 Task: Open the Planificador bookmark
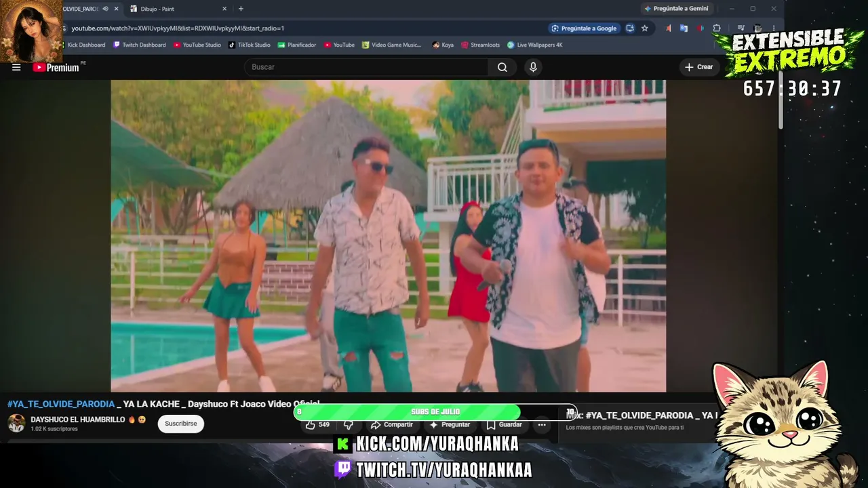click(x=297, y=45)
